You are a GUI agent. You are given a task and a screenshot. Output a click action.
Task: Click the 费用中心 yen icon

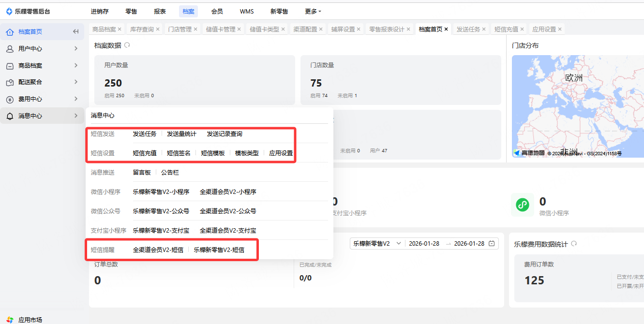10,99
